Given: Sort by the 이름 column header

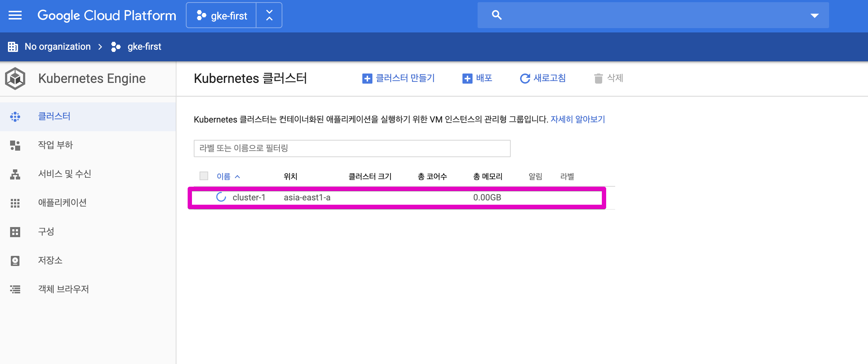Looking at the screenshot, I should pyautogui.click(x=223, y=177).
